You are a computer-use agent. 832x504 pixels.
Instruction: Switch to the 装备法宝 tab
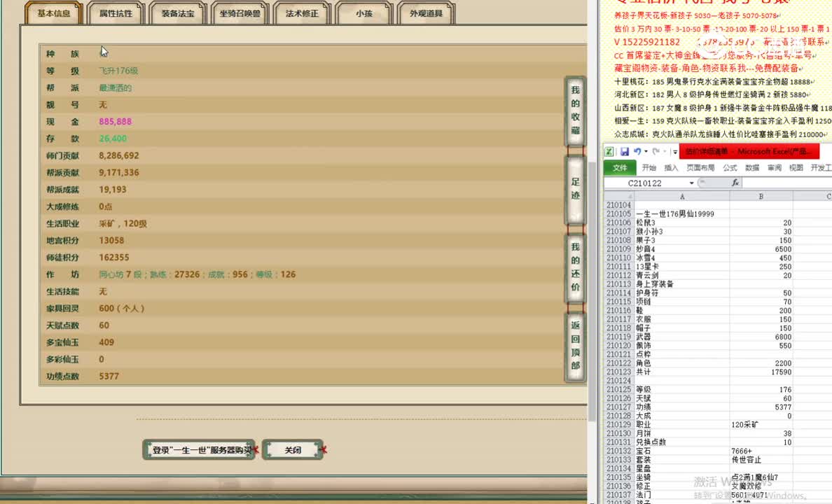(x=178, y=13)
